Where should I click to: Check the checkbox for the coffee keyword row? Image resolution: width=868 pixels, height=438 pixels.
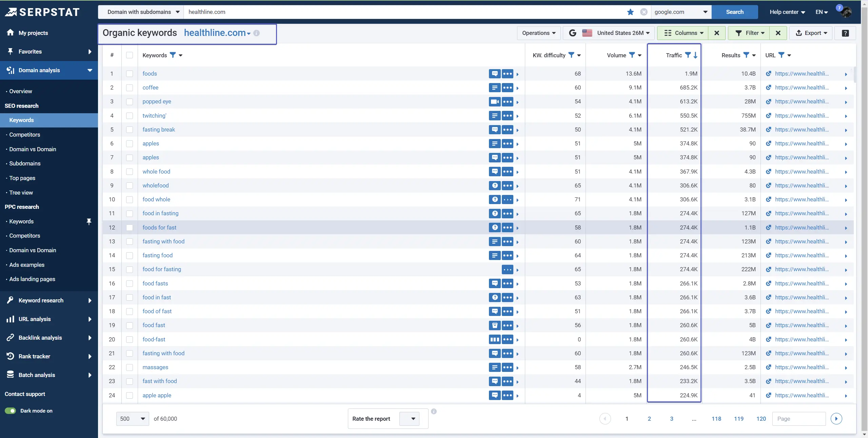pos(129,88)
